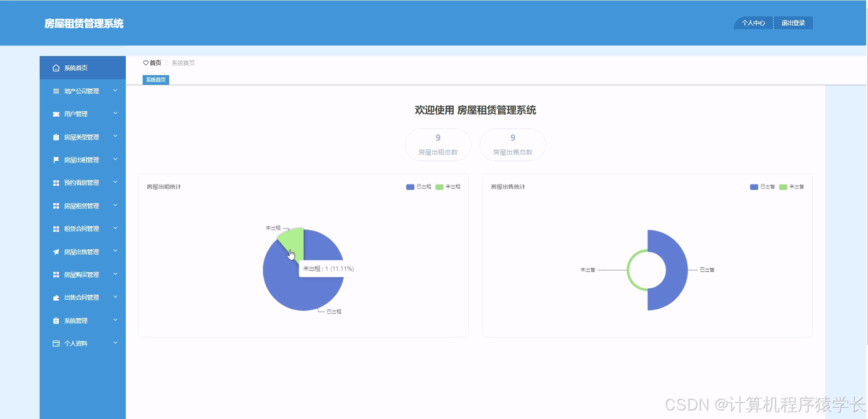Click the 未出售 label beside the donut chart
Image resolution: width=868 pixels, height=419 pixels.
click(x=588, y=270)
